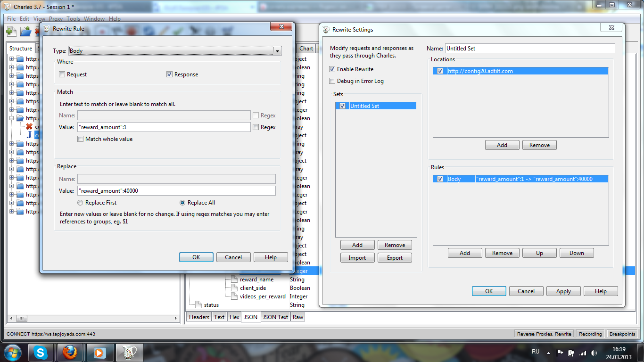
Task: Click the Recording status bar button
Action: pyautogui.click(x=590, y=334)
